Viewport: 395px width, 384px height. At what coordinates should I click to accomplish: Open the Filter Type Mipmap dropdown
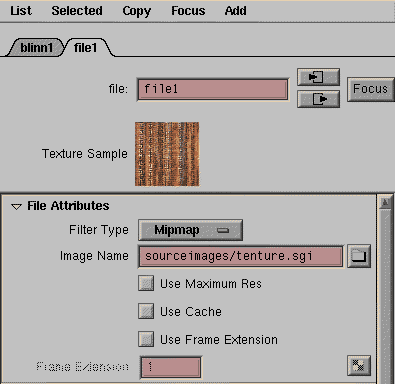190,230
